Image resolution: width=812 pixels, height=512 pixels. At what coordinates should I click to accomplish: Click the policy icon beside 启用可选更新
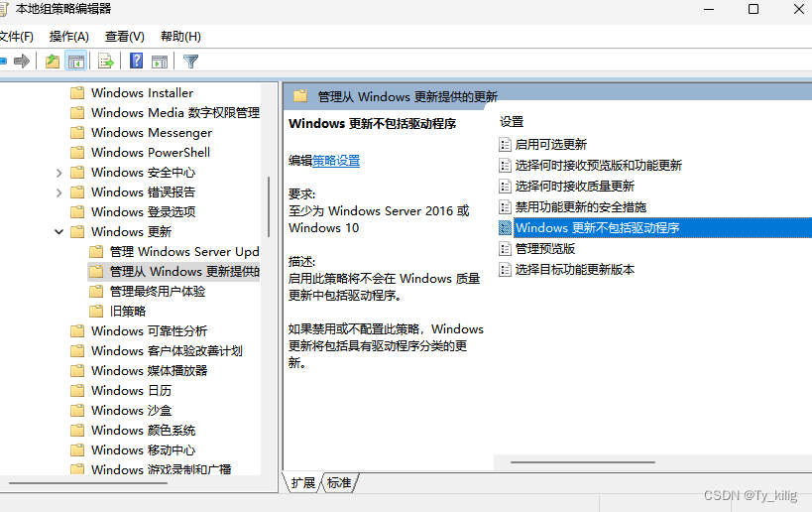(505, 145)
